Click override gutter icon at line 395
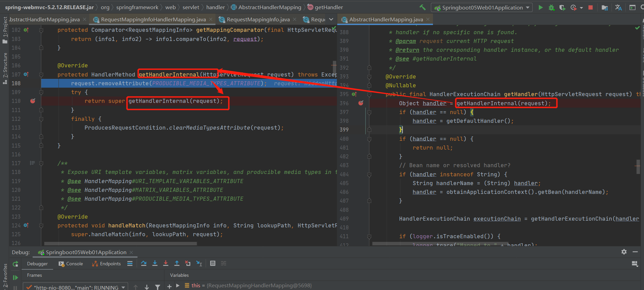The width and height of the screenshot is (644, 290). pyautogui.click(x=354, y=94)
